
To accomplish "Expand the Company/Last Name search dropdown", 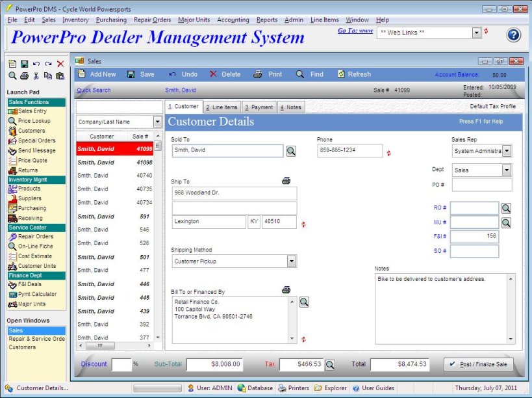I will [156, 122].
